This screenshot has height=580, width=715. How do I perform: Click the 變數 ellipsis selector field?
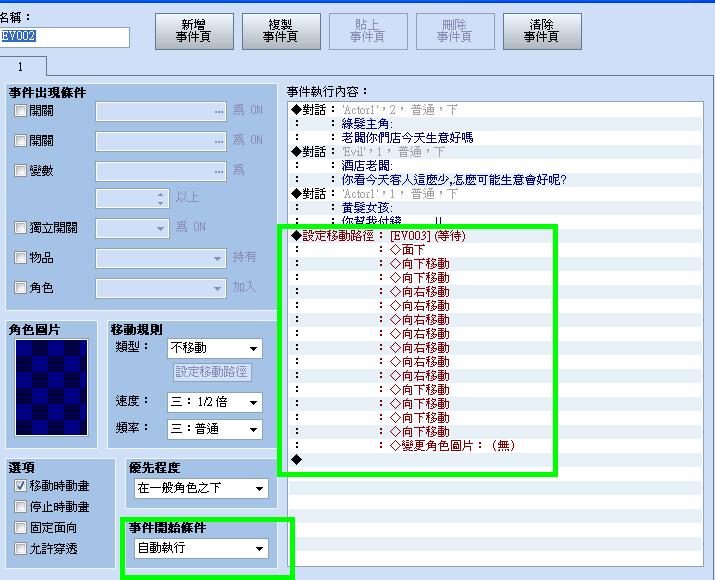(161, 171)
